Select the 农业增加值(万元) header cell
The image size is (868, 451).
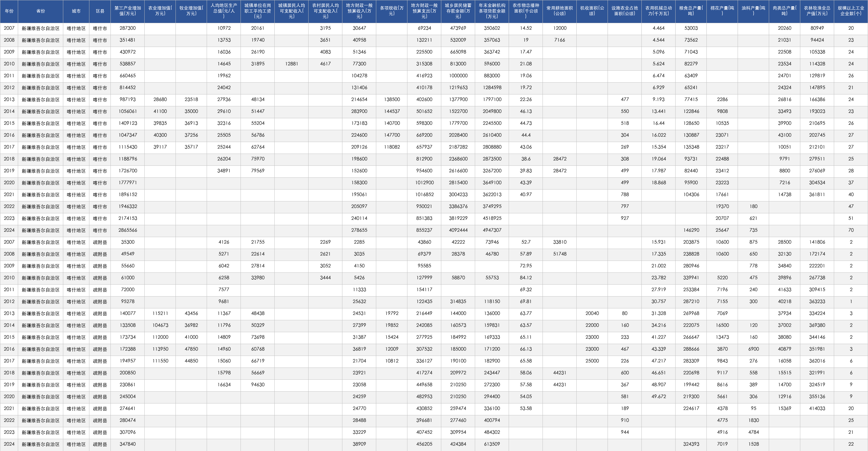pos(160,11)
